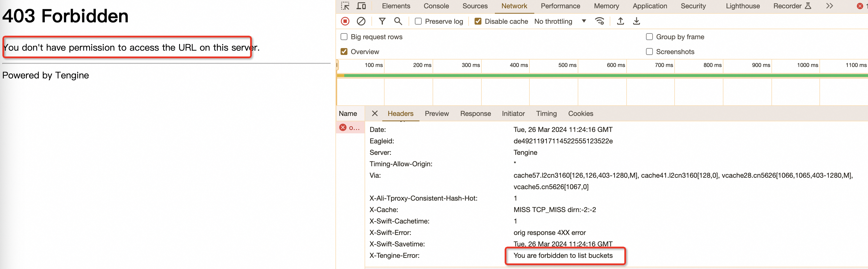Click the Eagleid header value
868x269 pixels.
(563, 141)
